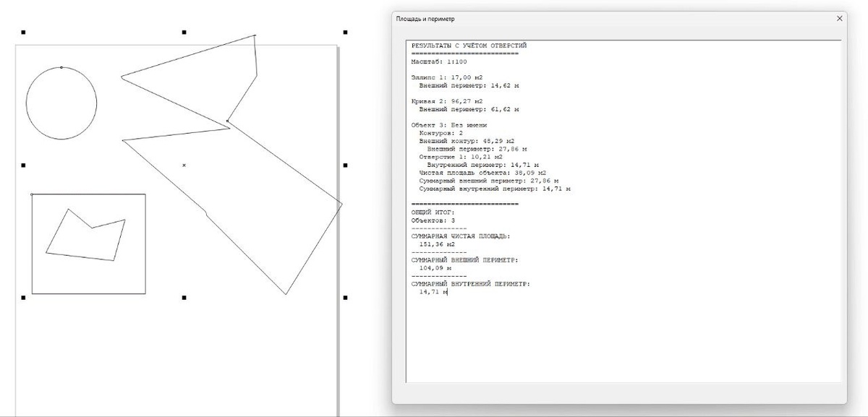This screenshot has height=417, width=868.
Task: Click the node on top of circle
Action: point(61,67)
